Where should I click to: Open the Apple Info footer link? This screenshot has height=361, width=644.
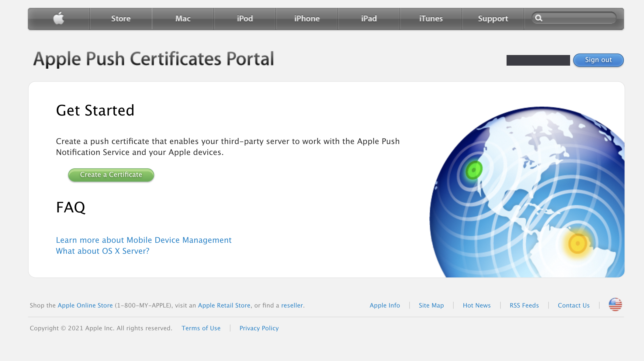coord(385,305)
